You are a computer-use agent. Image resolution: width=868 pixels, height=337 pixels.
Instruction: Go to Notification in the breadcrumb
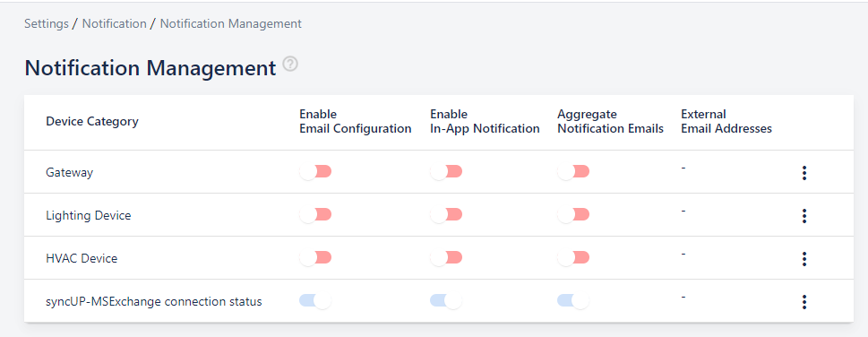[114, 24]
